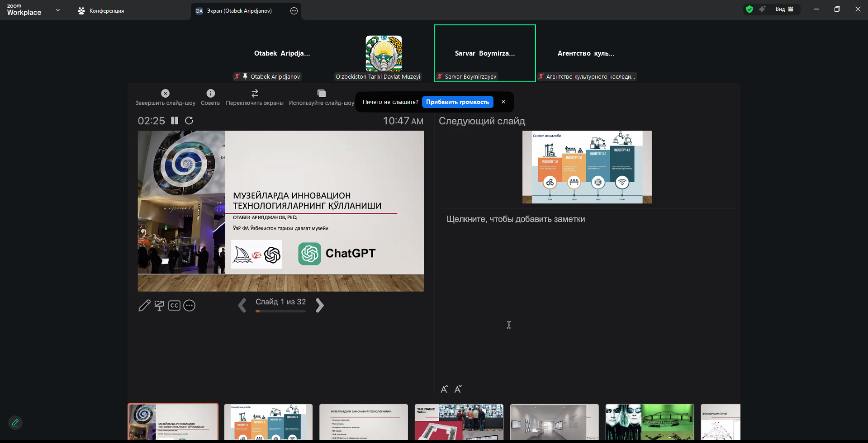
Task: Select THE MAGIC WALL slide thumbnail
Action: click(459, 422)
